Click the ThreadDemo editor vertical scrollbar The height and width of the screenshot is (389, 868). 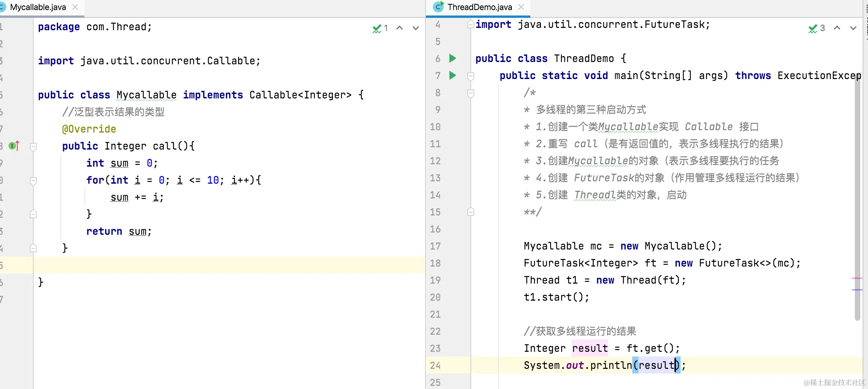tap(857, 198)
